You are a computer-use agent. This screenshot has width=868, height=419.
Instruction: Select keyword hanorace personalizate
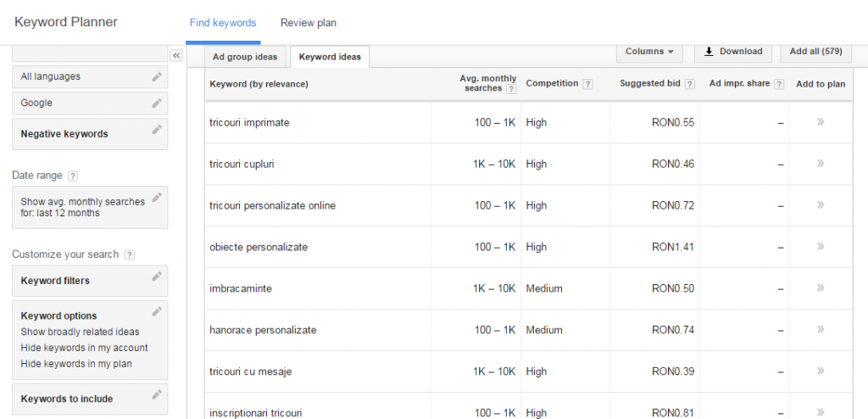pyautogui.click(x=263, y=330)
